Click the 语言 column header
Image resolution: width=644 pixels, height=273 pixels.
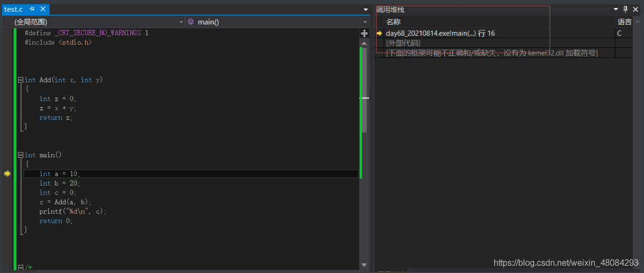click(x=624, y=22)
